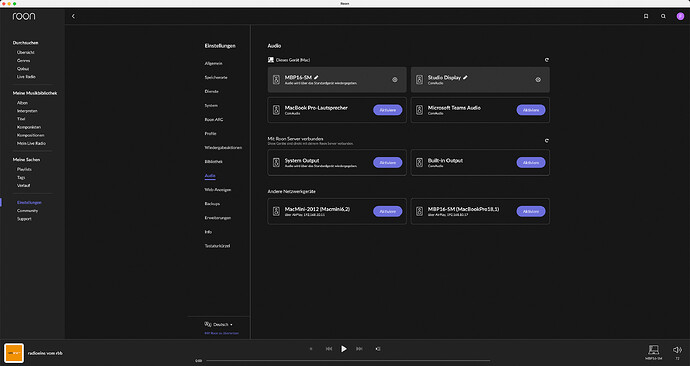690x366 pixels.
Task: Go back using the chevron arrow
Action: pos(73,16)
